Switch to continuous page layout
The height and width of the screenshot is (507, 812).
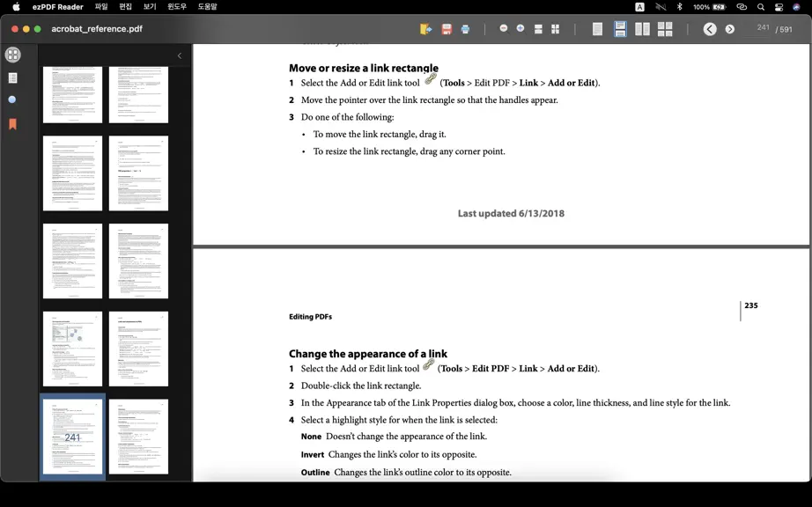pyautogui.click(x=620, y=29)
